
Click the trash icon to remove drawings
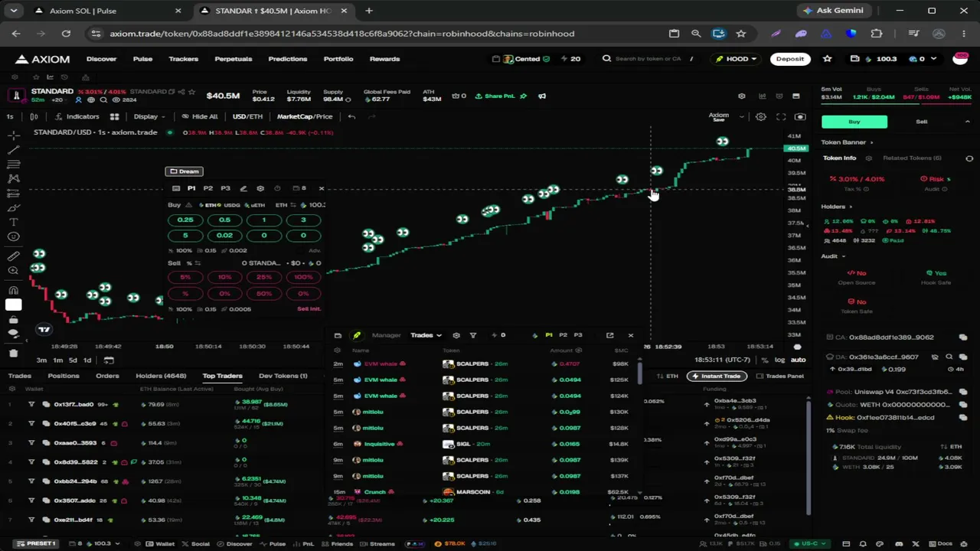(x=14, y=353)
